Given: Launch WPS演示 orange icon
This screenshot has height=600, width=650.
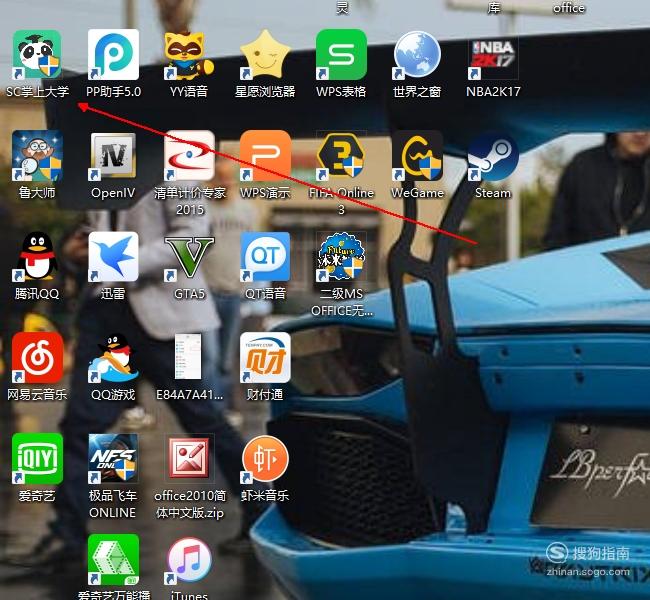Looking at the screenshot, I should click(x=265, y=155).
